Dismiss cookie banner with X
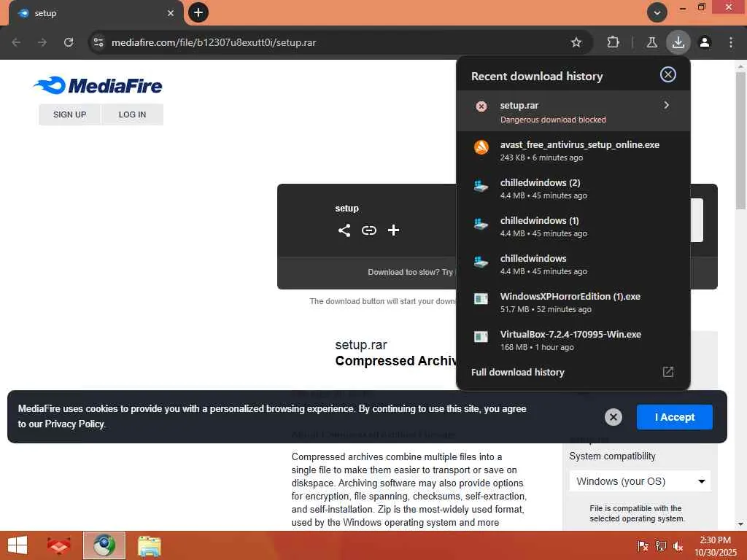This screenshot has height=560, width=747. [613, 417]
